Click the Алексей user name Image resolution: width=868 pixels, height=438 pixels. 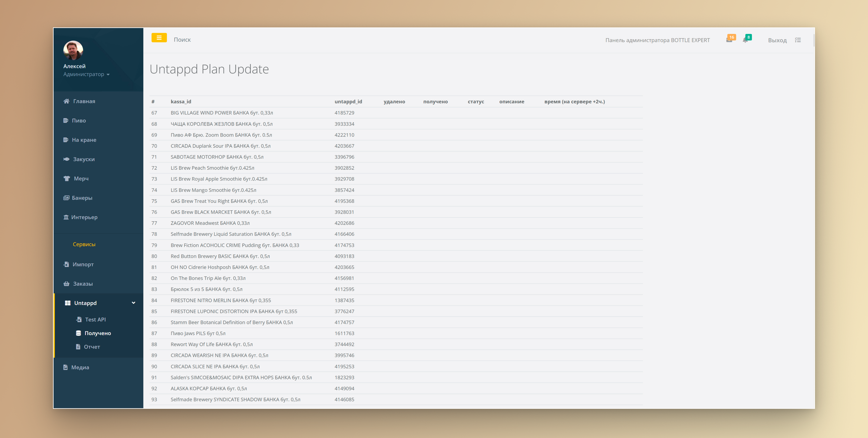click(x=74, y=66)
